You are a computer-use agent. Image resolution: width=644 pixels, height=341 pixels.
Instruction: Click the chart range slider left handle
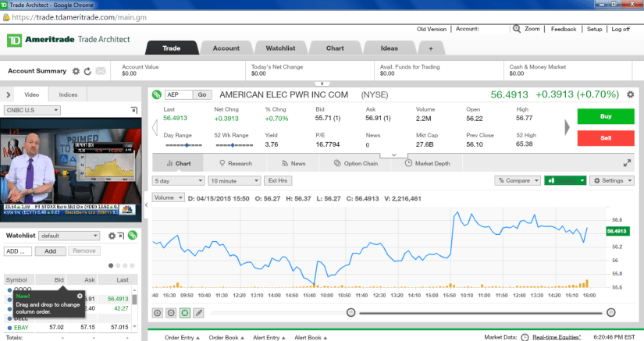(x=350, y=313)
